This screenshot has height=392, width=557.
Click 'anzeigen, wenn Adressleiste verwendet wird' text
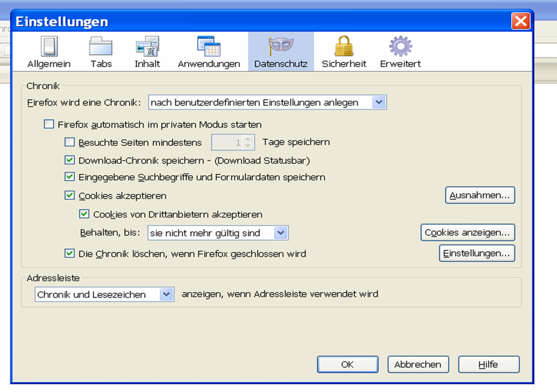[280, 294]
